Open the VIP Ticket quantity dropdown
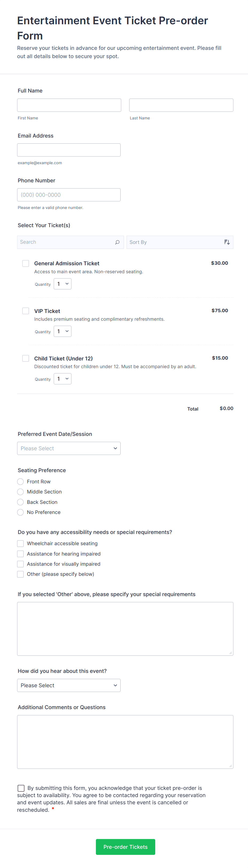The width and height of the screenshot is (248, 868). pyautogui.click(x=62, y=331)
